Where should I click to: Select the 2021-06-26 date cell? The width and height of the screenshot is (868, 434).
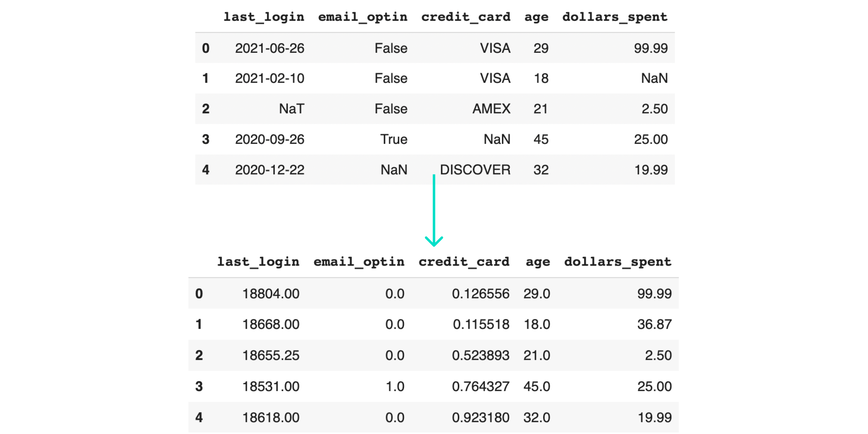(270, 48)
